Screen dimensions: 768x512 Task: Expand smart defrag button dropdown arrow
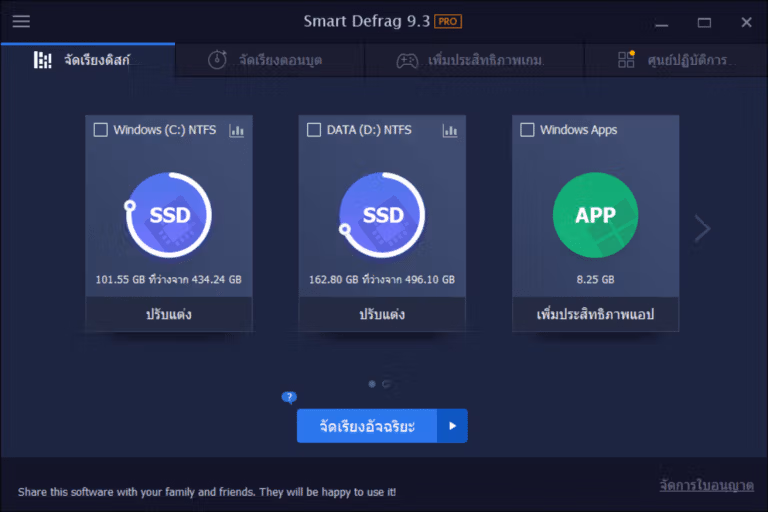(x=452, y=426)
